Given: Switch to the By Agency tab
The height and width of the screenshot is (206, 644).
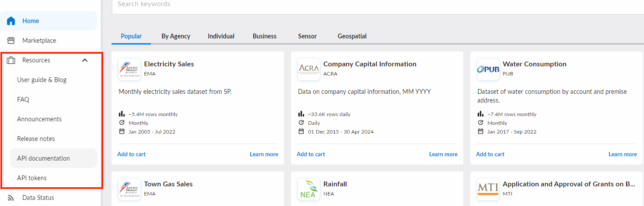Looking at the screenshot, I should [176, 36].
